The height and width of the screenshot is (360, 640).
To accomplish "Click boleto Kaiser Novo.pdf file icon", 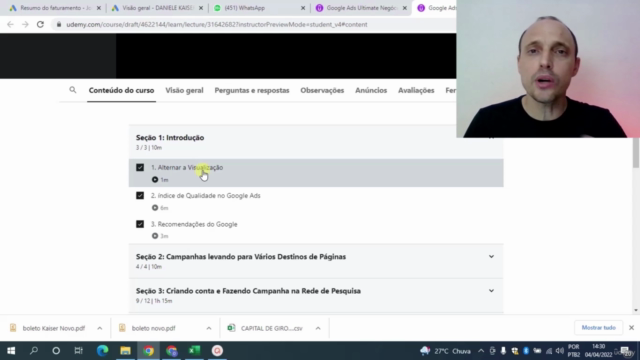I will pyautogui.click(x=13, y=328).
